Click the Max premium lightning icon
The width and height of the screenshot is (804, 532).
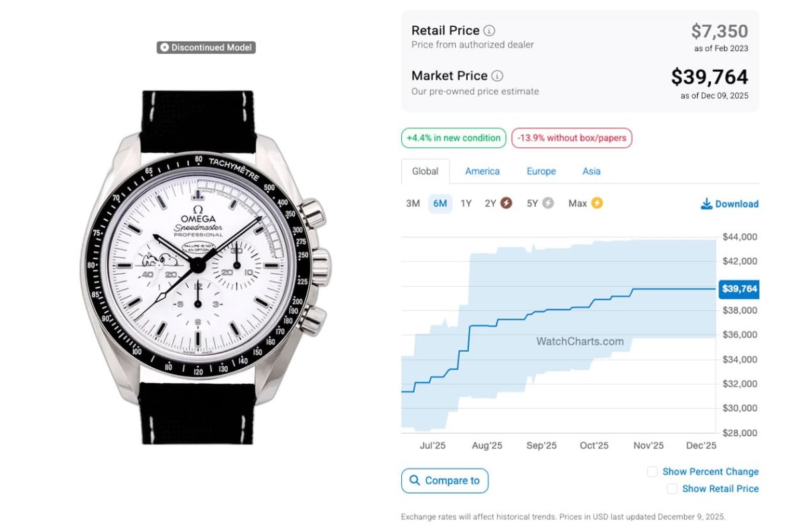point(596,203)
